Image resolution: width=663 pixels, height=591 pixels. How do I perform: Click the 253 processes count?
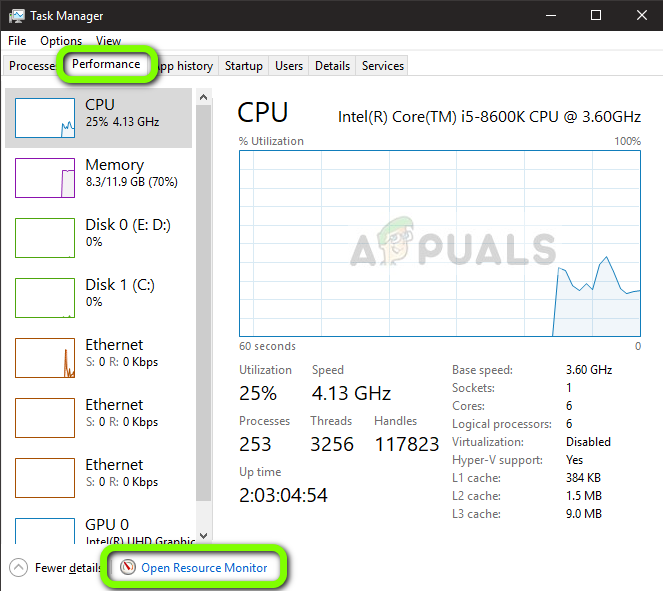[255, 444]
